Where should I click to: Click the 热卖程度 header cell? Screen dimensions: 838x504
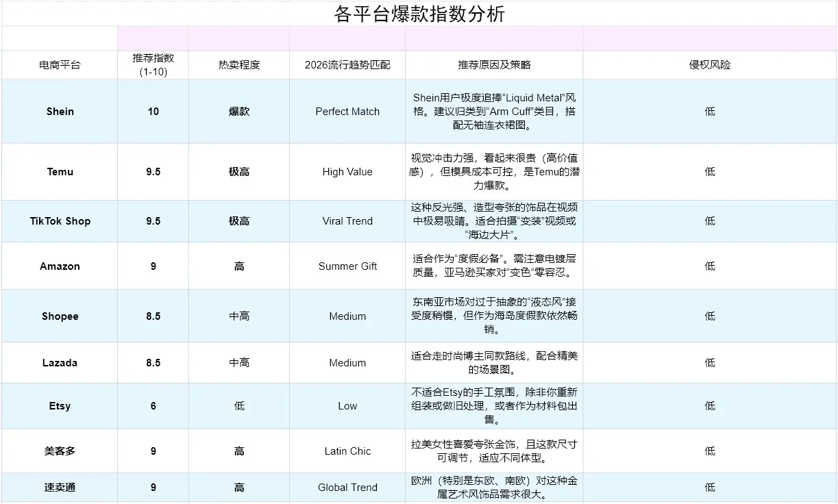tap(239, 65)
